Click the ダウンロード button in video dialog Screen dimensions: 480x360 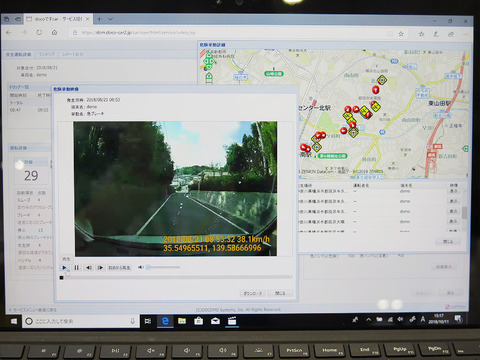click(x=252, y=293)
